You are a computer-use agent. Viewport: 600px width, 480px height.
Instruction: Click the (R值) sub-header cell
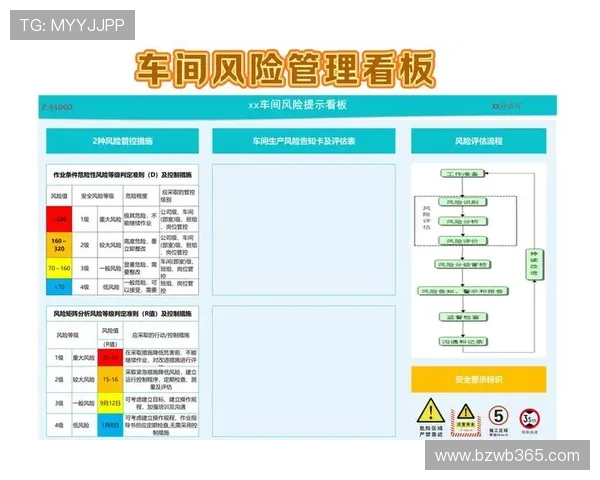coord(110,344)
